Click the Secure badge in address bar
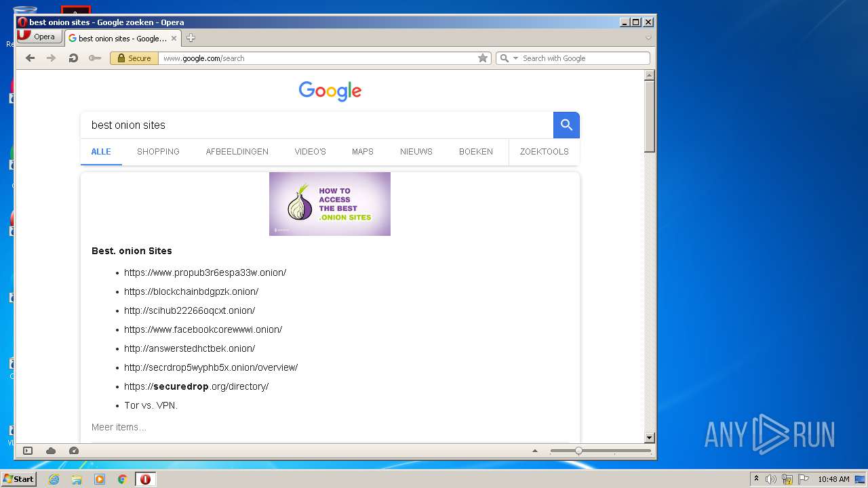Image resolution: width=868 pixels, height=488 pixels. click(134, 58)
